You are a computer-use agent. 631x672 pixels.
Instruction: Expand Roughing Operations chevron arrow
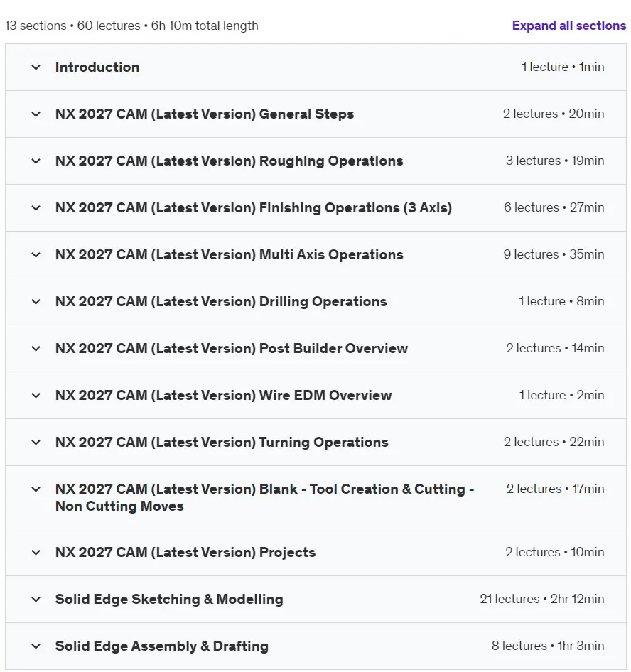pos(36,161)
